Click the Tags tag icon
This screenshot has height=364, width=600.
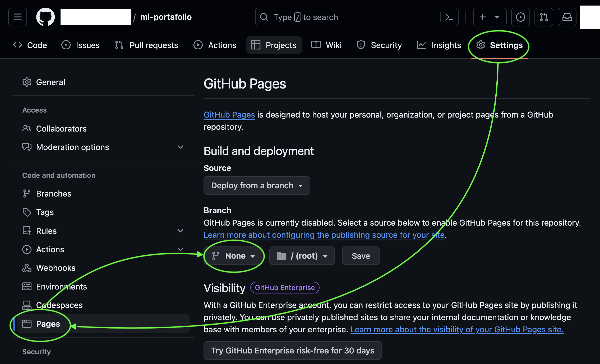(27, 212)
